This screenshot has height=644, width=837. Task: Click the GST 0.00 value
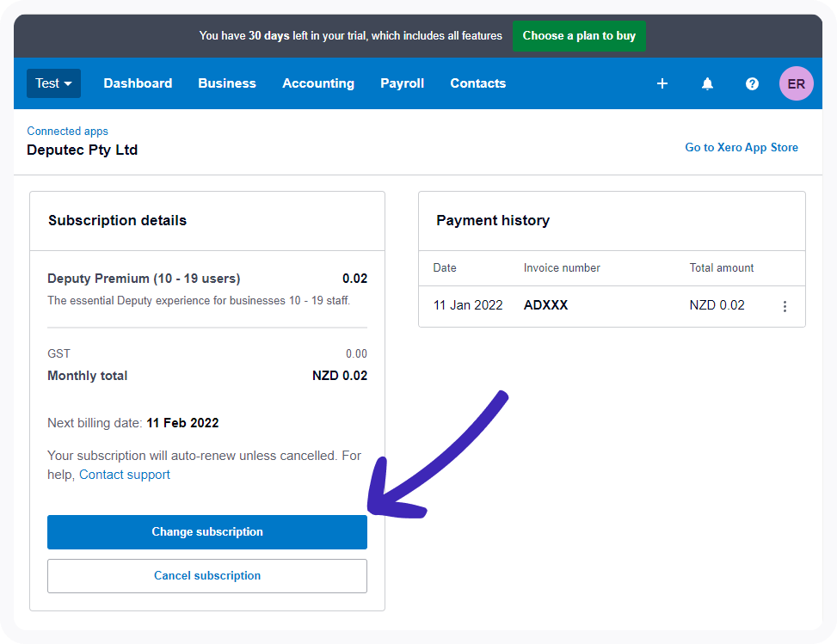coord(356,353)
